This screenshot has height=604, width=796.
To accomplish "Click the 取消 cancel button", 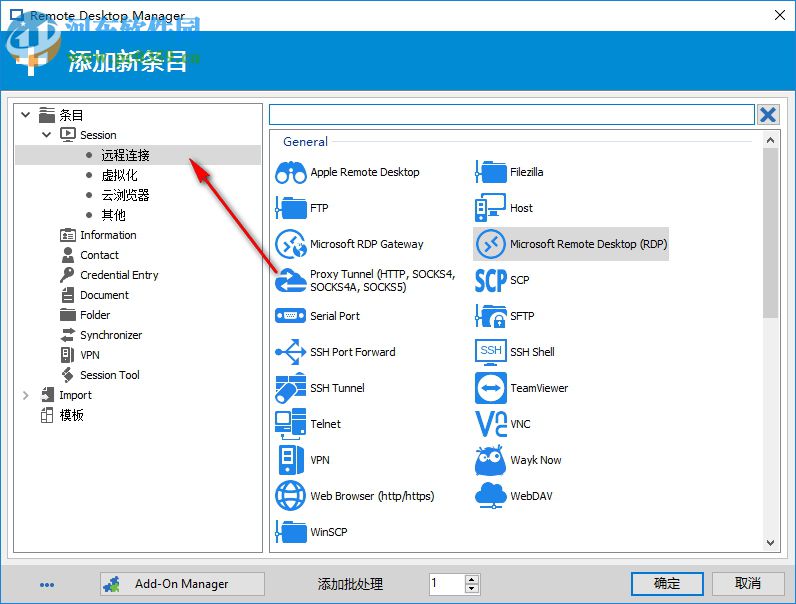I will [x=748, y=584].
